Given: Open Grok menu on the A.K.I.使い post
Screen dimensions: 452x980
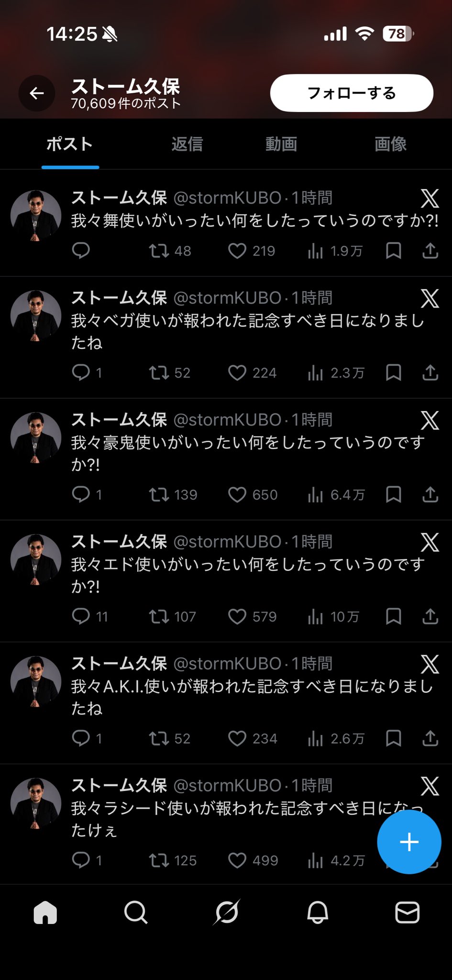Looking at the screenshot, I should point(430,664).
